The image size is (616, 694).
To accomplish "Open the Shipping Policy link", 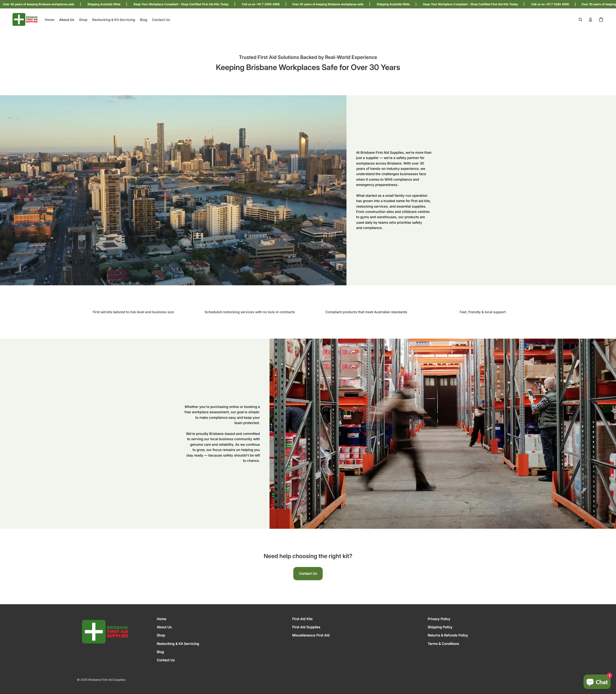I will [440, 627].
